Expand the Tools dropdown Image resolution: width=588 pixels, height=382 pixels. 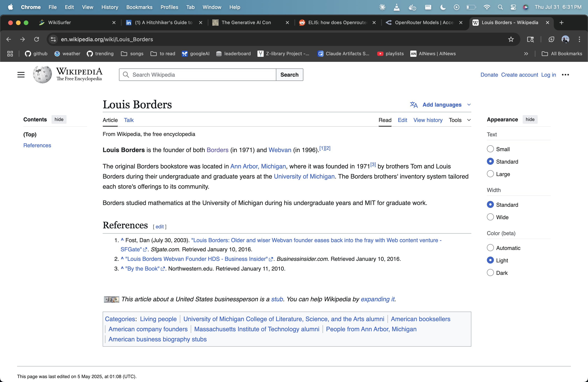point(460,120)
